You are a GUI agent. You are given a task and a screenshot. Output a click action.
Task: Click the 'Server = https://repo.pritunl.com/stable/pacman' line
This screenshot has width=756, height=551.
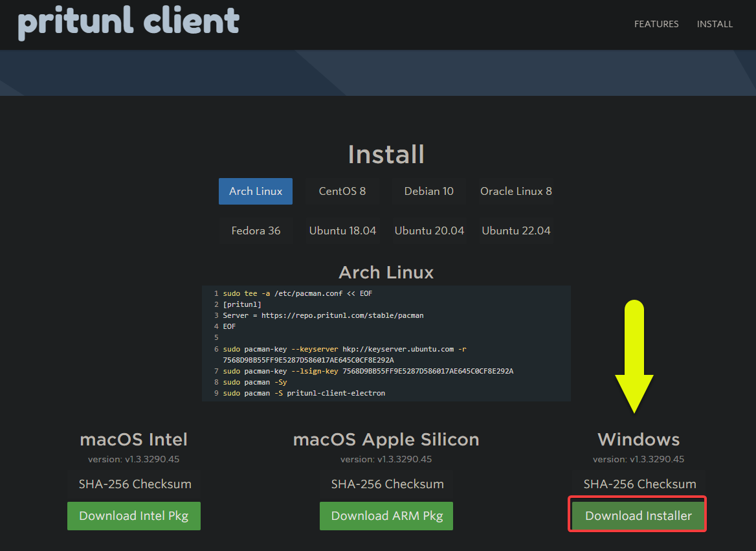point(323,315)
